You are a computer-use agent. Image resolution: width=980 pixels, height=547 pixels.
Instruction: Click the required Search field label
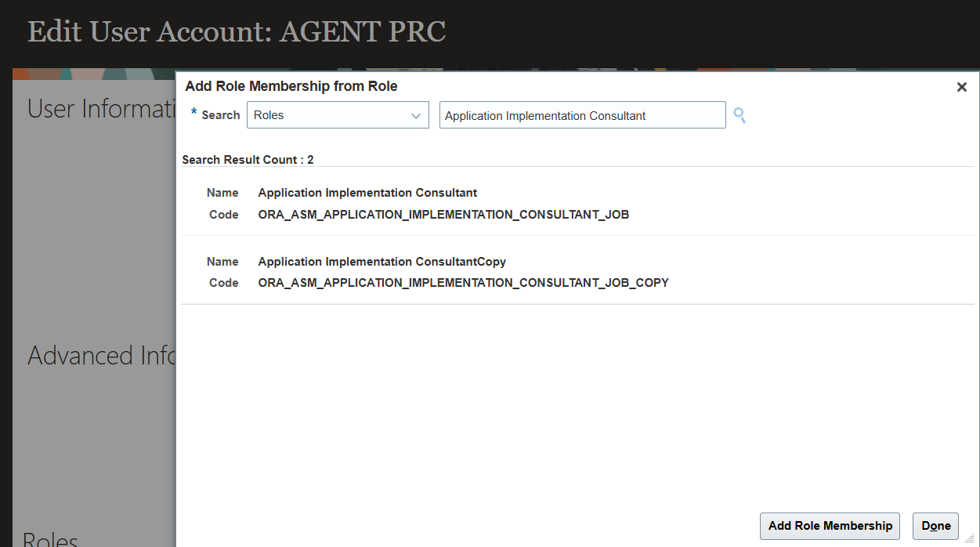220,115
